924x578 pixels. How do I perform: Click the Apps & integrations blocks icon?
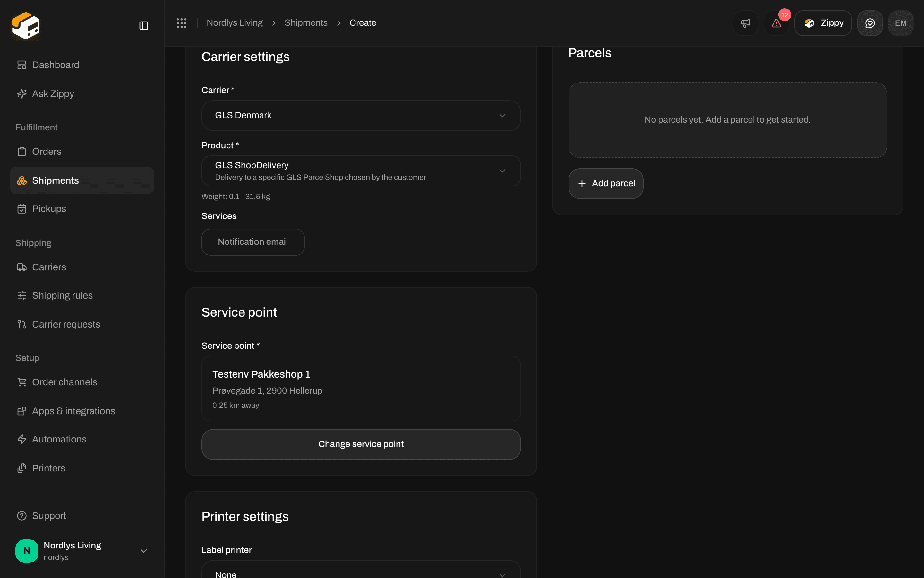click(22, 411)
